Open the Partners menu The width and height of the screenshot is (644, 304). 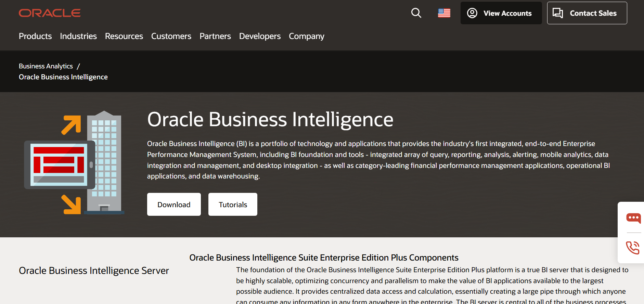click(x=215, y=36)
